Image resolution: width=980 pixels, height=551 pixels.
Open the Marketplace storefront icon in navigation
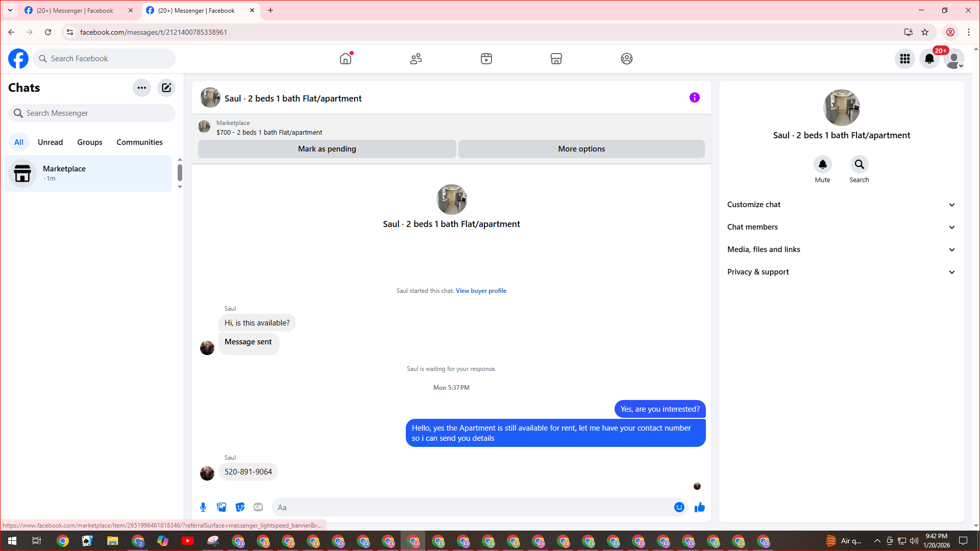556,59
